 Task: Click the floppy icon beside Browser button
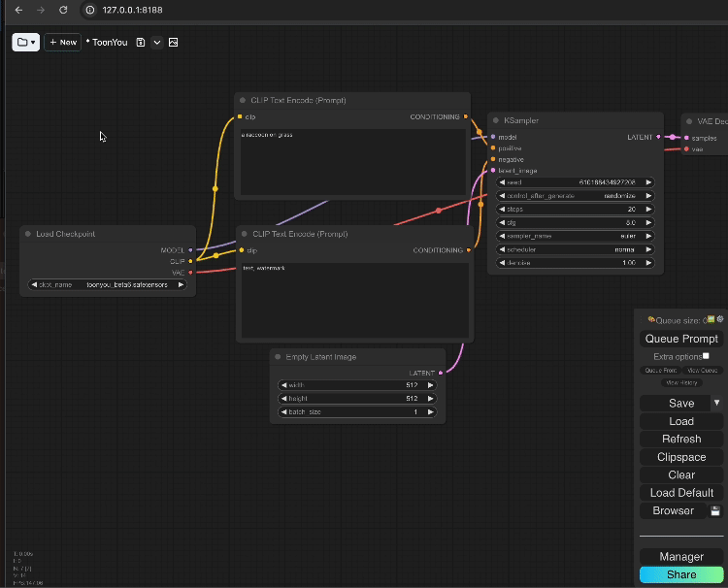click(715, 510)
